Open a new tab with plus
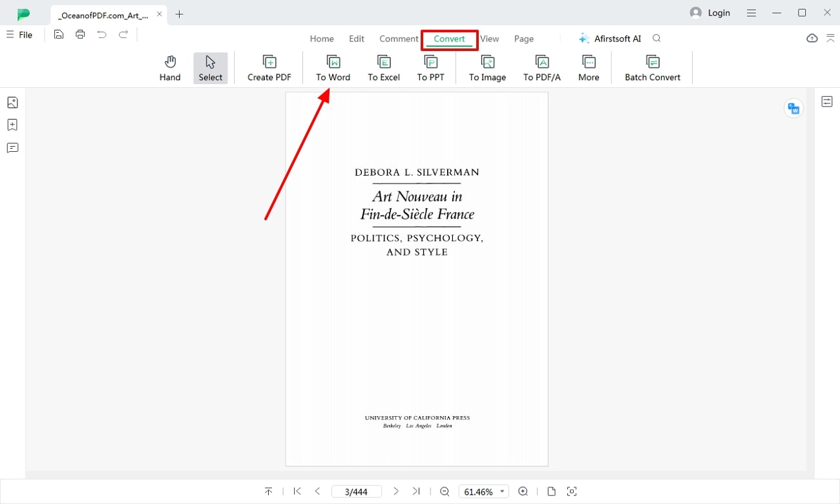 [180, 14]
